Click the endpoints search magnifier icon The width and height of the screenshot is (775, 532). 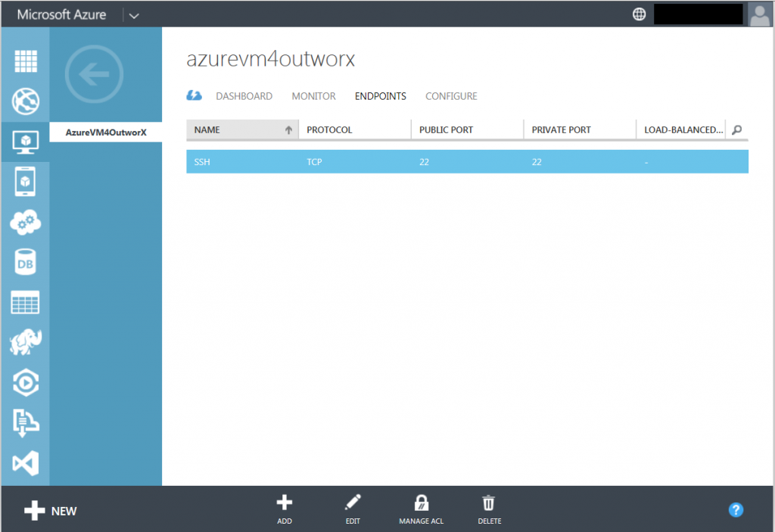pyautogui.click(x=736, y=129)
